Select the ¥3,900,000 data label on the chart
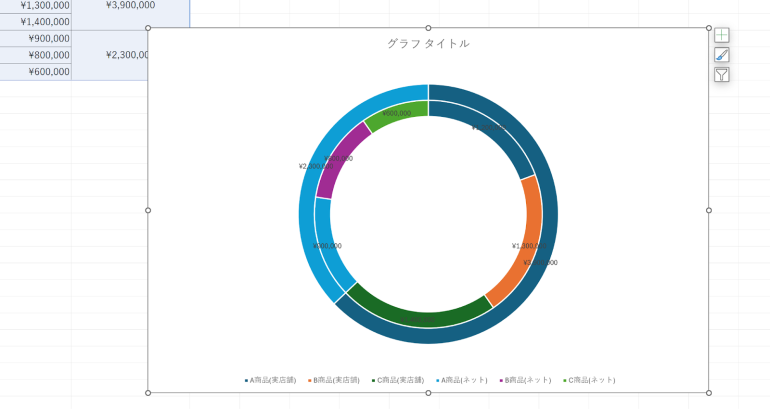This screenshot has height=409, width=770. [x=540, y=263]
